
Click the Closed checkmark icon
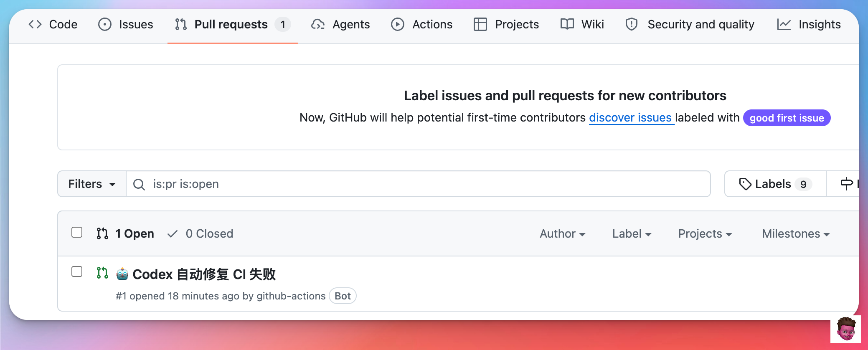click(x=173, y=233)
